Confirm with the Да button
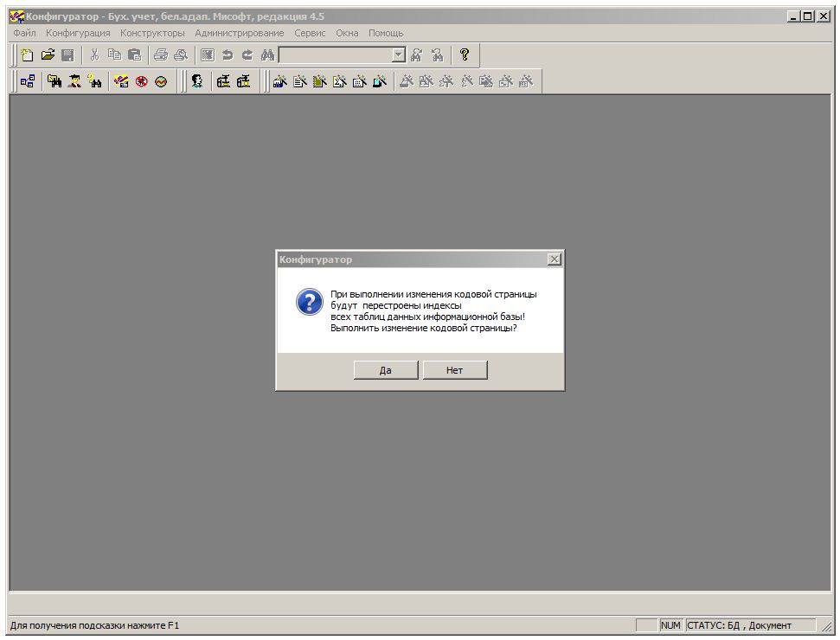 [x=386, y=370]
